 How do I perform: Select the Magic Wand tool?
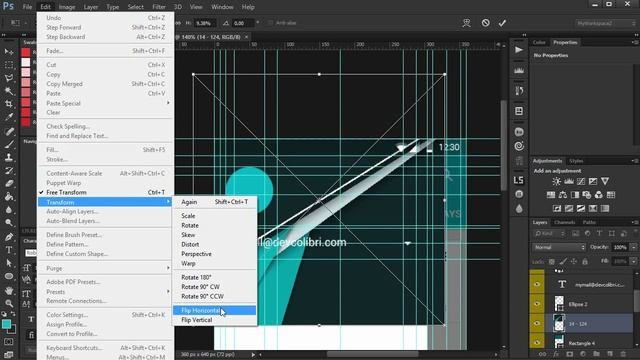coord(9,91)
